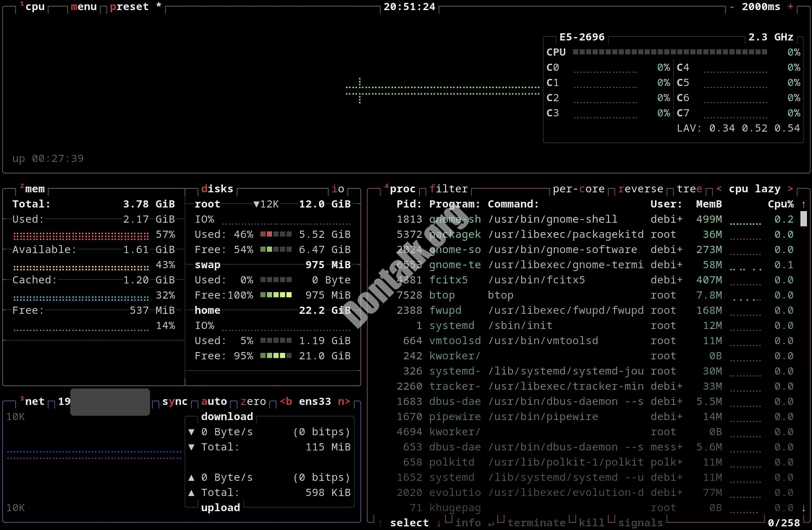Toggle per-core process CPU usage
812x530 pixels.
578,189
